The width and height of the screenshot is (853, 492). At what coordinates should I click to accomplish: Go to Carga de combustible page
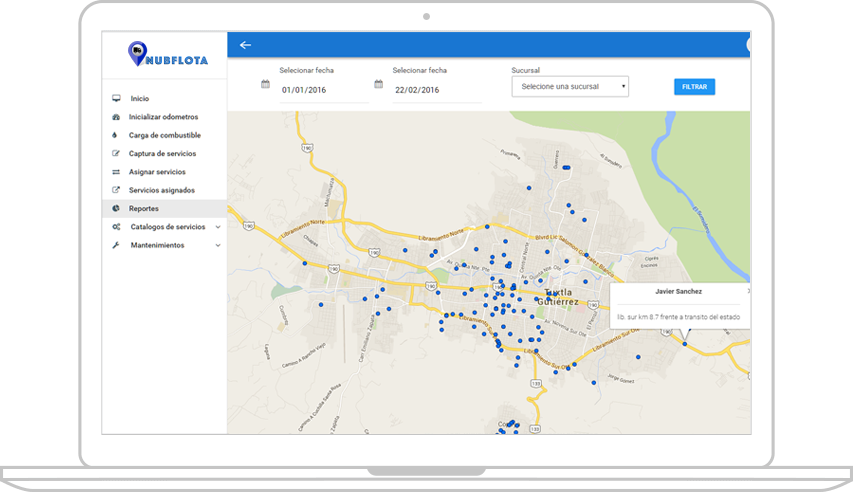164,135
